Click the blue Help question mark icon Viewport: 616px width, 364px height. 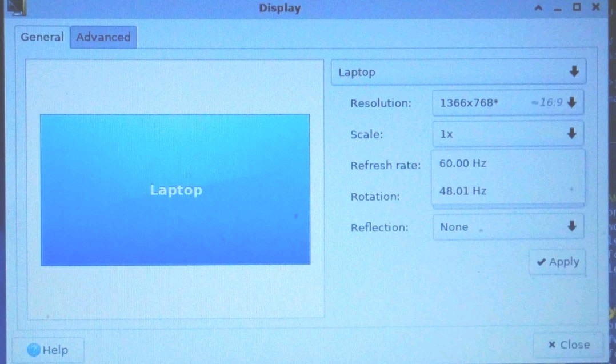(34, 350)
